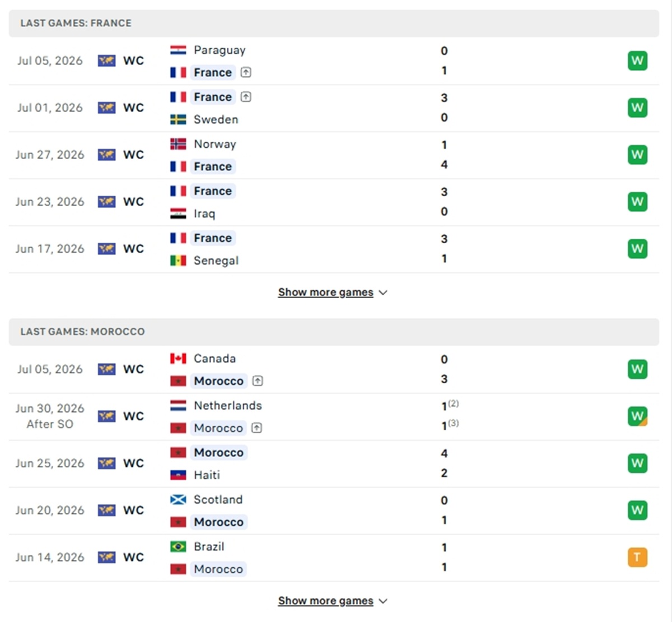
Task: Open the Scotland team link
Action: (x=218, y=499)
